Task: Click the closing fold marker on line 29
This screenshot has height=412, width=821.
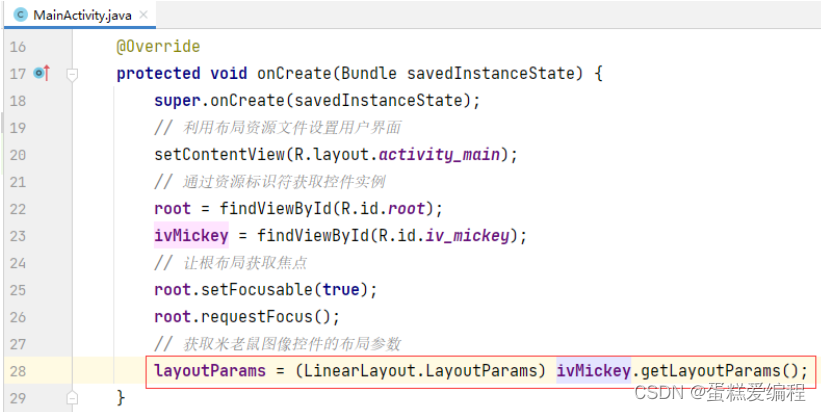Action: 72,398
